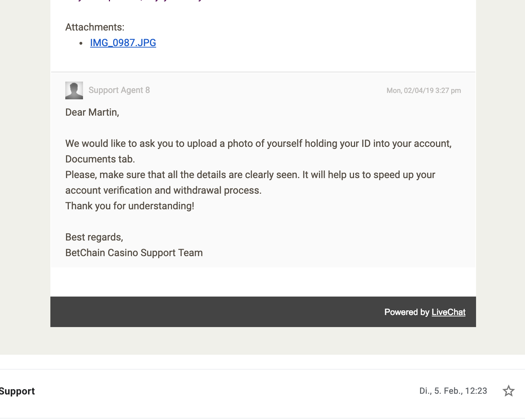Click the Documents tab text line
This screenshot has height=420, width=525.
[x=100, y=159]
